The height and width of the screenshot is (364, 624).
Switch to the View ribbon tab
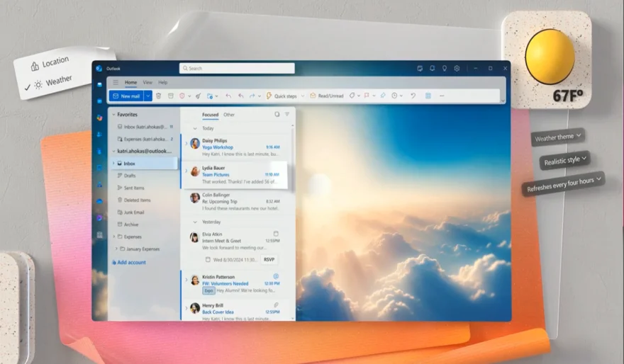point(147,82)
